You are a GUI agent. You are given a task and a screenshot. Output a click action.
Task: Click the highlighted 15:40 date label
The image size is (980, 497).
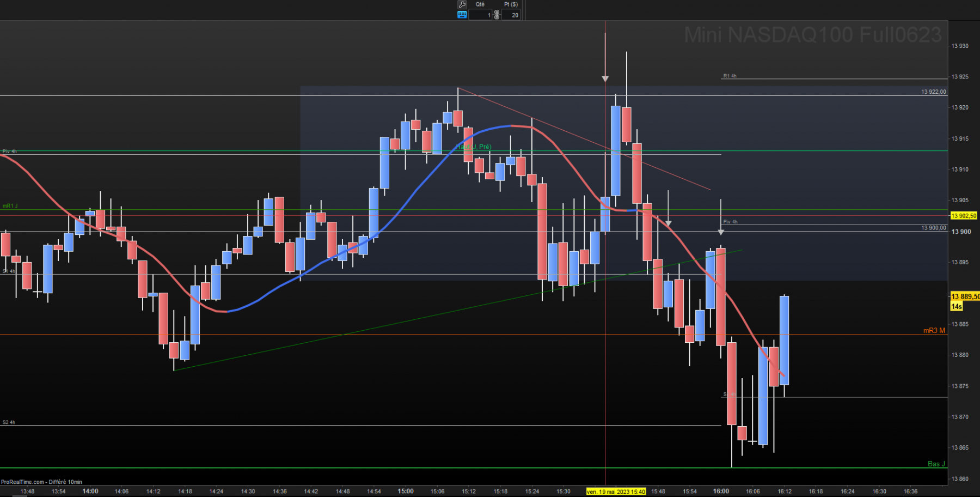click(x=616, y=492)
